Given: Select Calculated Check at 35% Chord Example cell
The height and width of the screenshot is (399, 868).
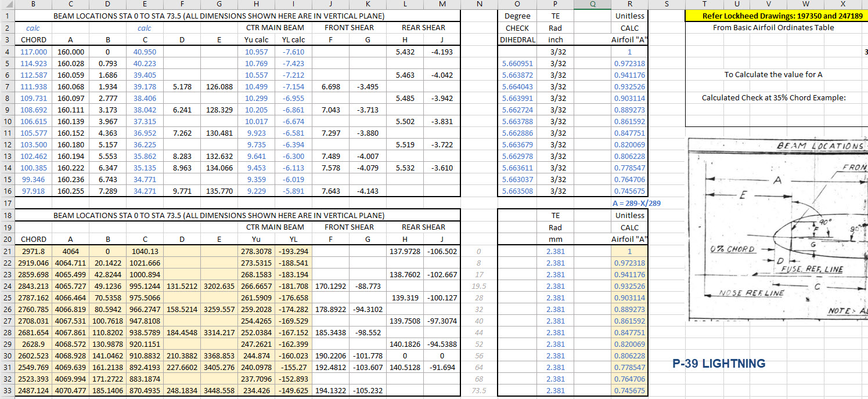Looking at the screenshot, I should [x=773, y=98].
